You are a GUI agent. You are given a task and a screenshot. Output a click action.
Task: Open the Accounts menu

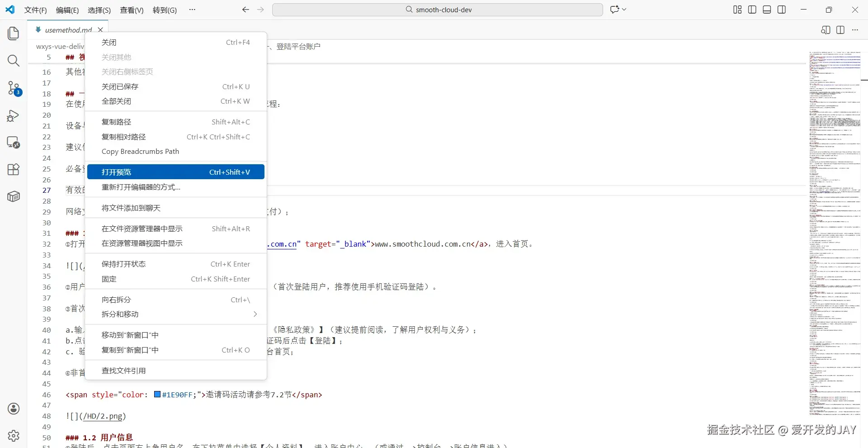click(x=14, y=409)
